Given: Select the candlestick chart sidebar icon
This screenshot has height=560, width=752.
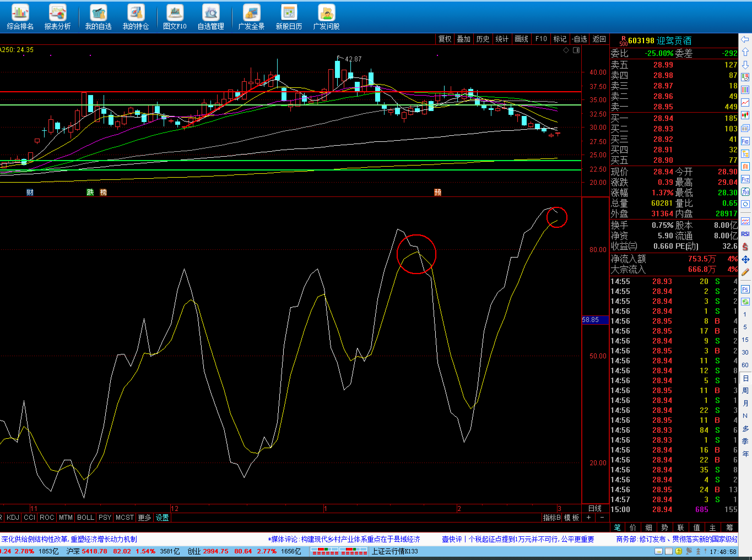Looking at the screenshot, I should tap(745, 115).
